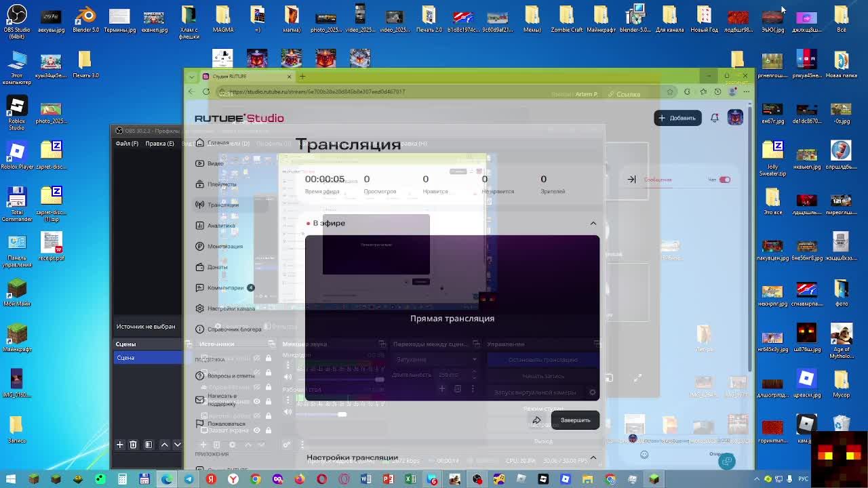This screenshot has height=488, width=868.
Task: Click Excel icon in the taskbar
Action: click(410, 479)
